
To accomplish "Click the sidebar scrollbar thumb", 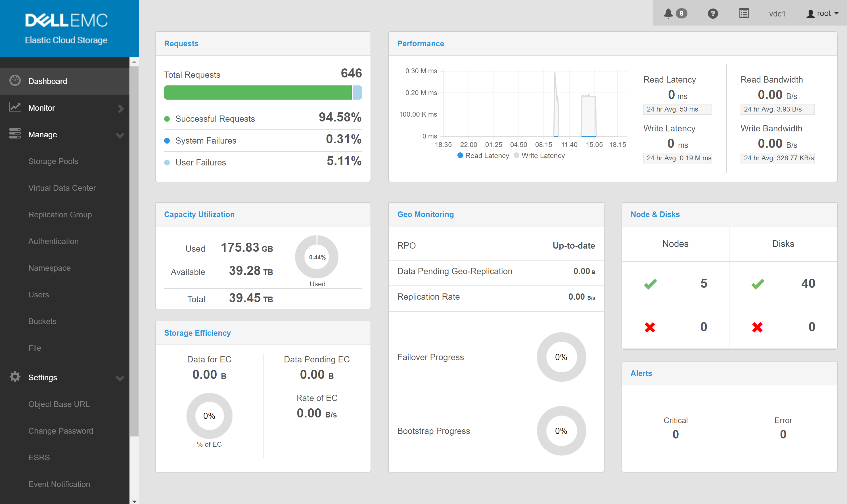I will pyautogui.click(x=134, y=251).
